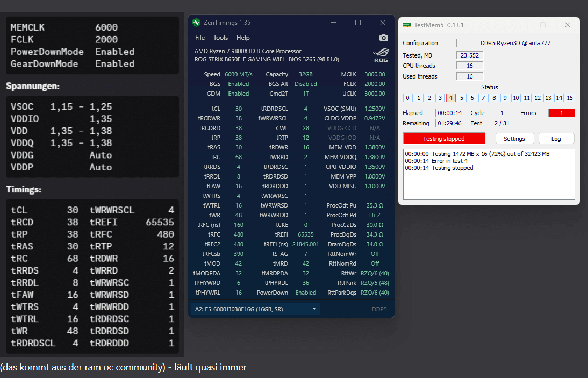This screenshot has width=588, height=378.
Task: Click the Speed value 6000 MT/s
Action: [x=239, y=74]
